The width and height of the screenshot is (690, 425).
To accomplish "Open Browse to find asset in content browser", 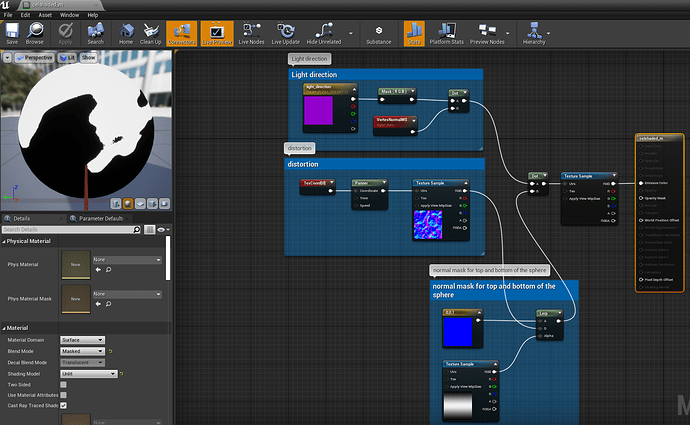I will 34,33.
